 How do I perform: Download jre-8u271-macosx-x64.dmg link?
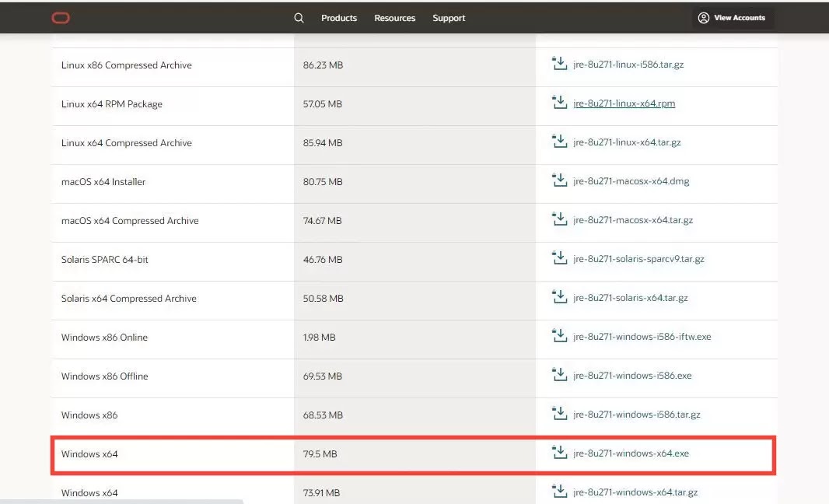pos(631,181)
